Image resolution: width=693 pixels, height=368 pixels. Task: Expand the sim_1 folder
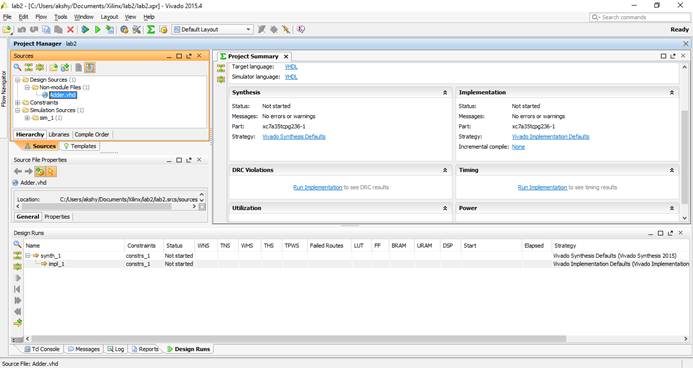click(x=27, y=118)
